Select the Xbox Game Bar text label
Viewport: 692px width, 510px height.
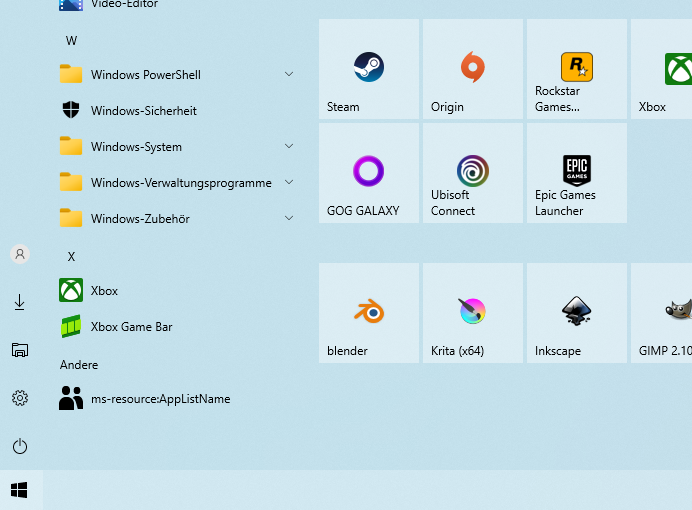tap(132, 327)
